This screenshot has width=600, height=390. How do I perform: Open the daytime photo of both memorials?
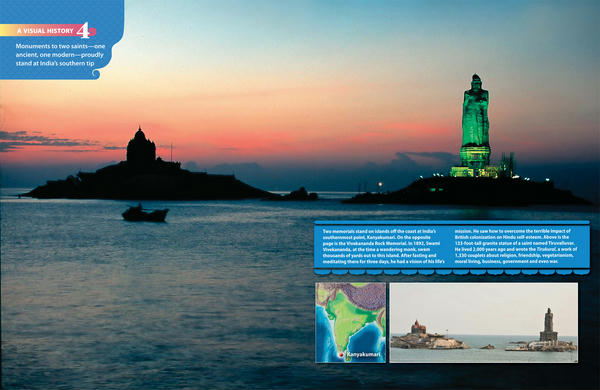pyautogui.click(x=484, y=322)
